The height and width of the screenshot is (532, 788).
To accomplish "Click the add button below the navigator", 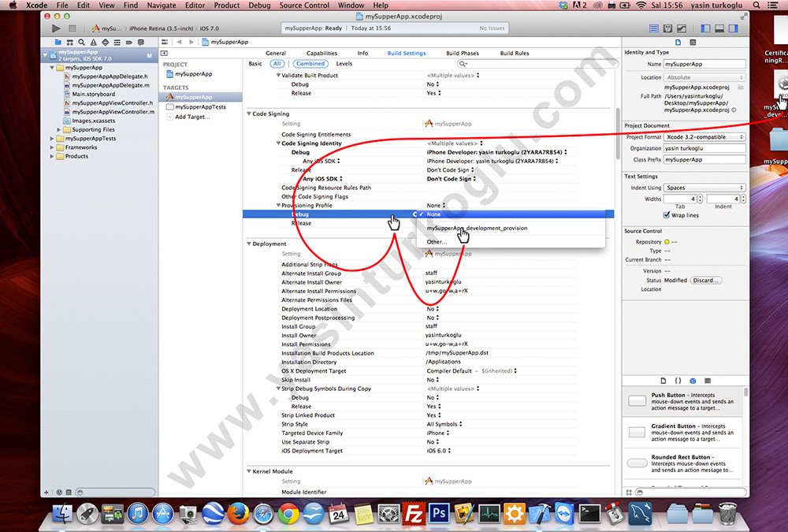I will tap(46, 493).
